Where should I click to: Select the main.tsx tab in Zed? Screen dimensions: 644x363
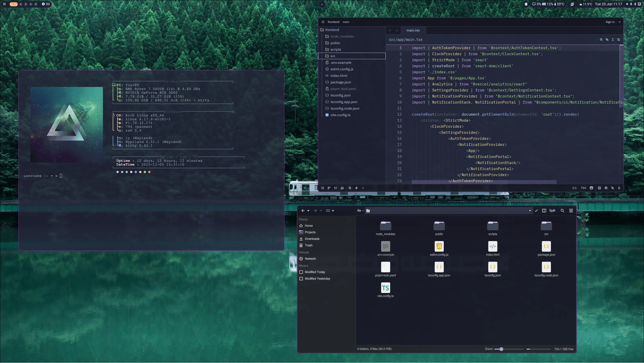(413, 30)
